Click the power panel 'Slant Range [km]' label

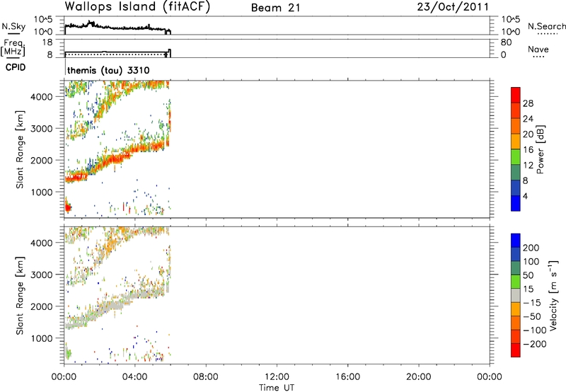pyautogui.click(x=20, y=150)
